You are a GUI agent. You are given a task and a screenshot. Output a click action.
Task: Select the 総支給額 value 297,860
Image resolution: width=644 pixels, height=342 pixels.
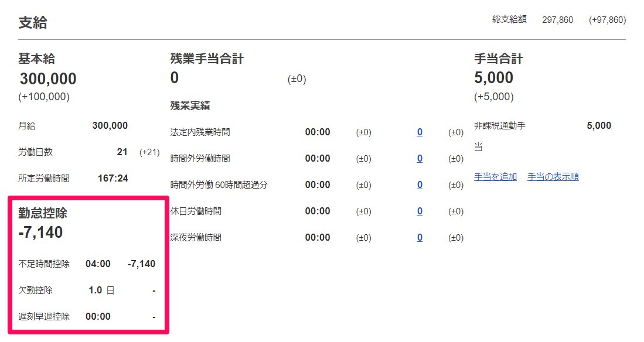click(557, 20)
